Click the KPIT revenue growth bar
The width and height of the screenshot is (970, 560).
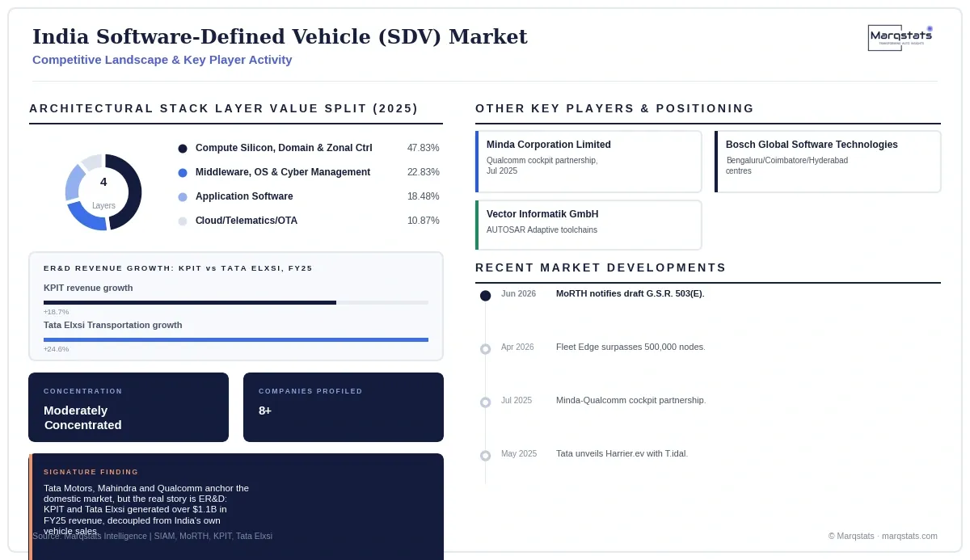(x=236, y=302)
